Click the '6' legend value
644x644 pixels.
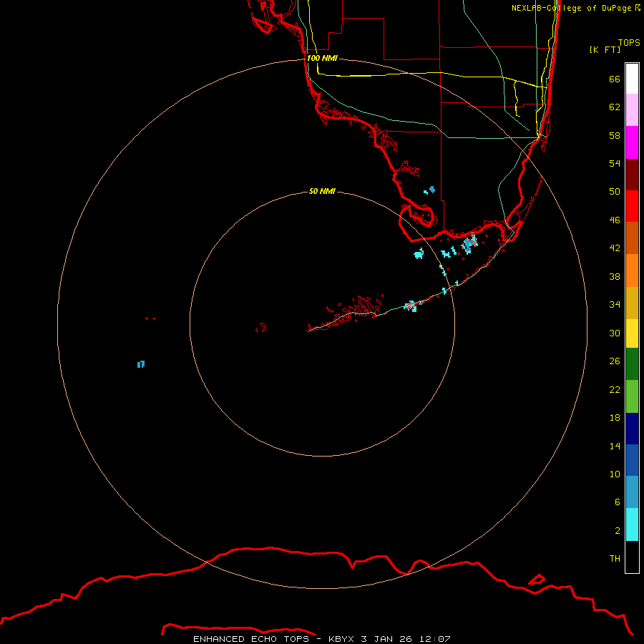coord(618,502)
